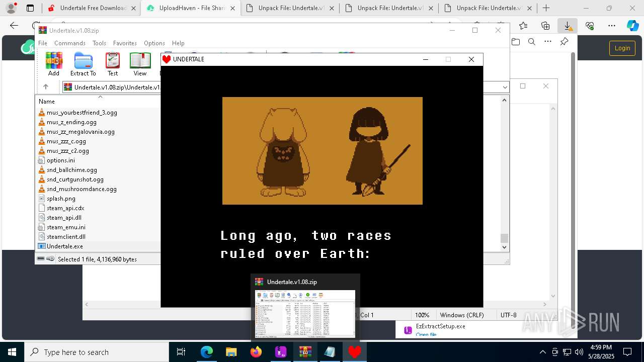
Task: Click the Extract To toolbar icon
Action: pyautogui.click(x=83, y=64)
